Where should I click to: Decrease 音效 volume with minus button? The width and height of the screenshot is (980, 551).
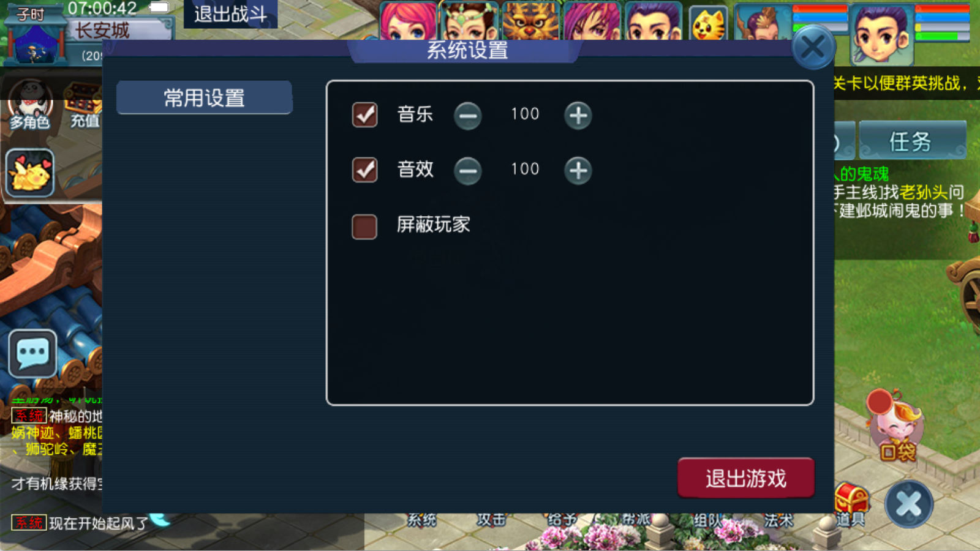tap(468, 170)
